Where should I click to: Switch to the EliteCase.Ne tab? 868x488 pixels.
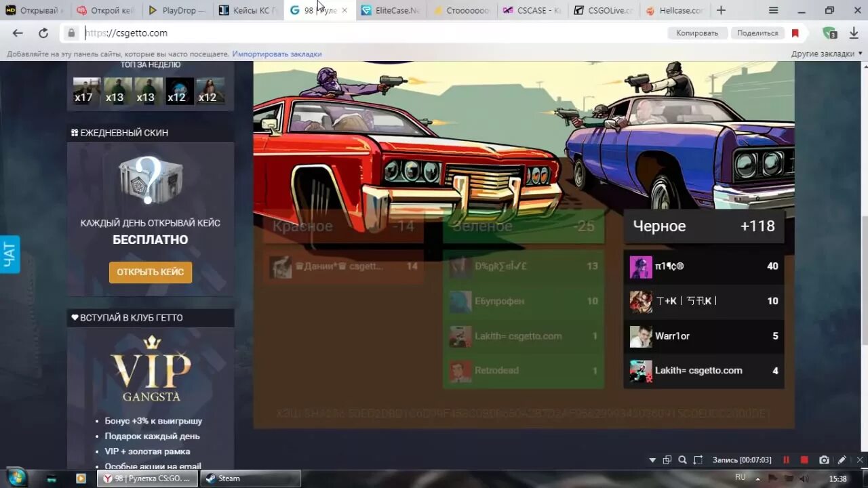[x=391, y=11]
